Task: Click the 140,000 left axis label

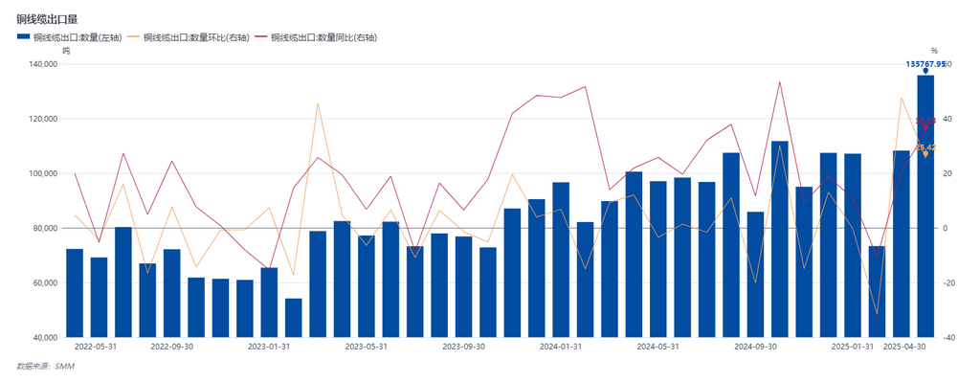Action: click(x=43, y=64)
